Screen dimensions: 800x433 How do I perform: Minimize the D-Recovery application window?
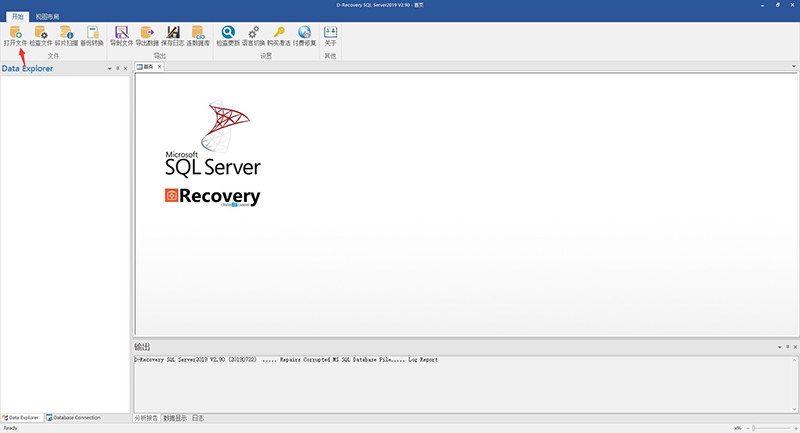pyautogui.click(x=762, y=5)
